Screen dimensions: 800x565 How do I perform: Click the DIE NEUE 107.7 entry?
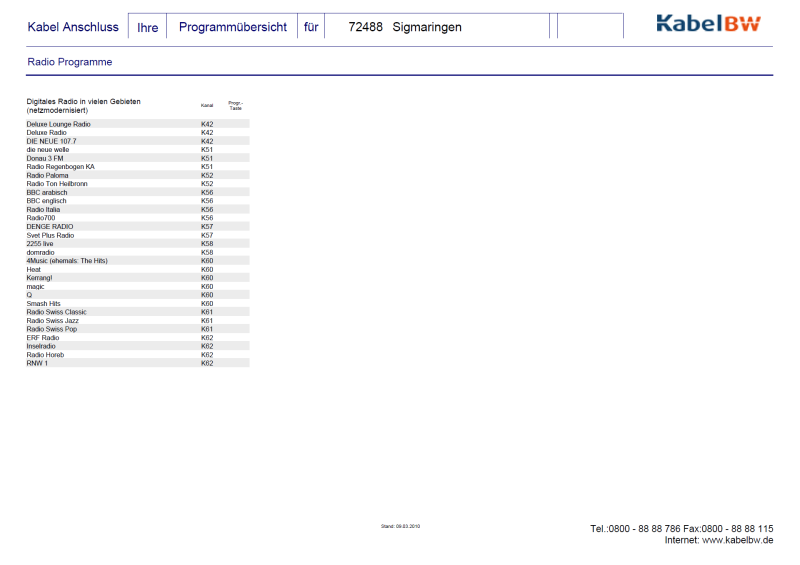click(51, 141)
